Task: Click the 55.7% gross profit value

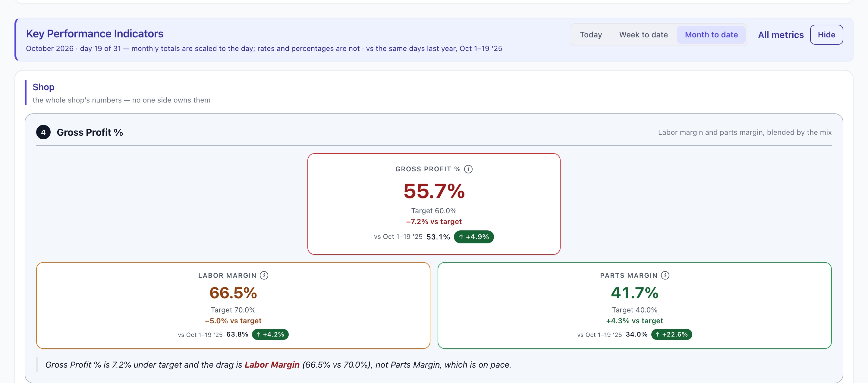Action: pos(434,191)
